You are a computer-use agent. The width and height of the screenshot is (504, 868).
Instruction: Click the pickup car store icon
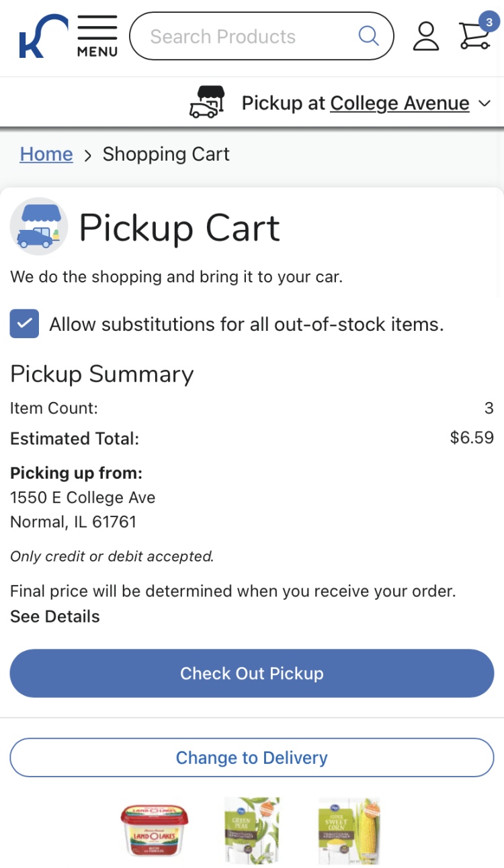207,103
